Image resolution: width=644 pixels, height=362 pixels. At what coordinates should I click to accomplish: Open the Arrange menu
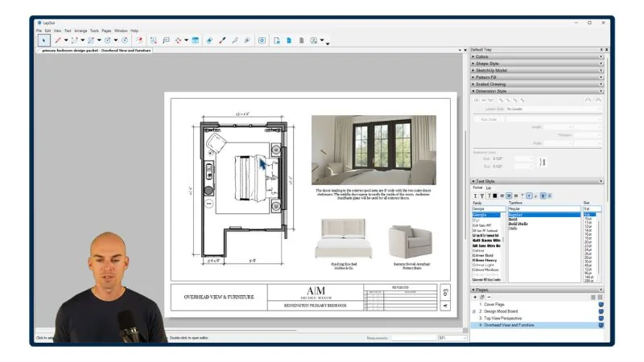(80, 31)
